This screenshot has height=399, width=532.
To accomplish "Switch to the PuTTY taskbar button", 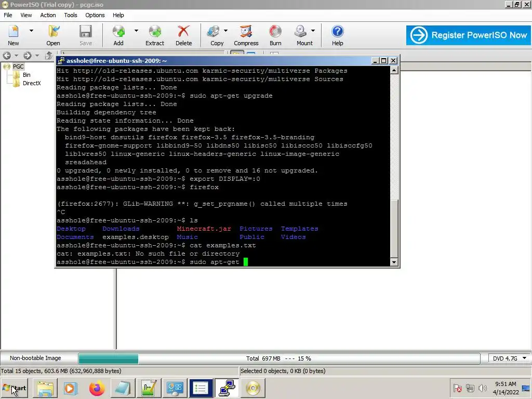I will click(x=227, y=388).
